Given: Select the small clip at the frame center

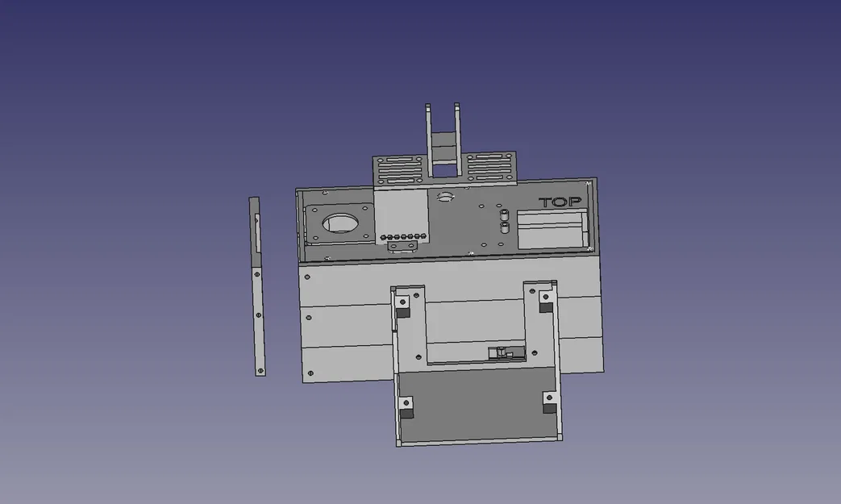Looking at the screenshot, I should point(501,351).
